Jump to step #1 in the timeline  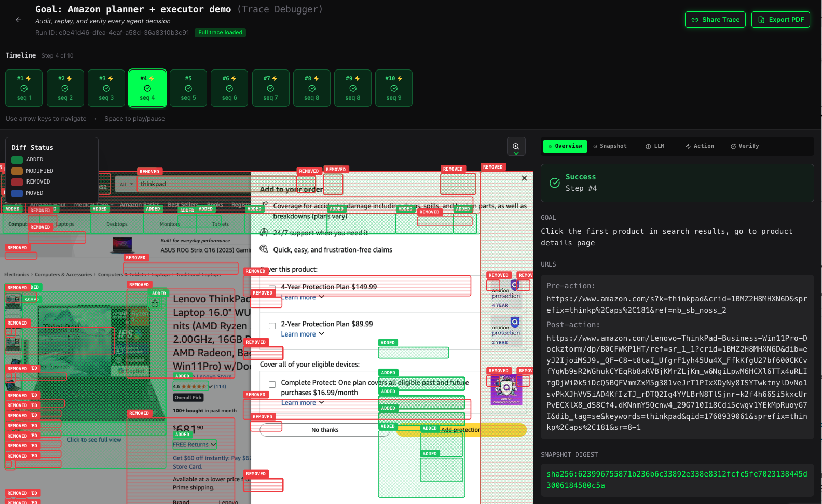[x=24, y=88]
